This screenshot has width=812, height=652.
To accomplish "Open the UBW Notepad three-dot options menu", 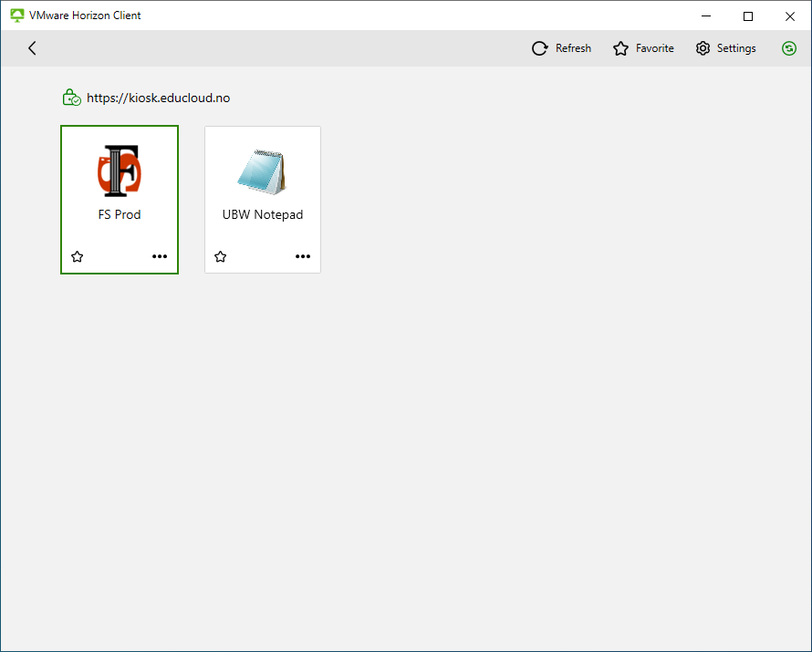I will [x=303, y=256].
